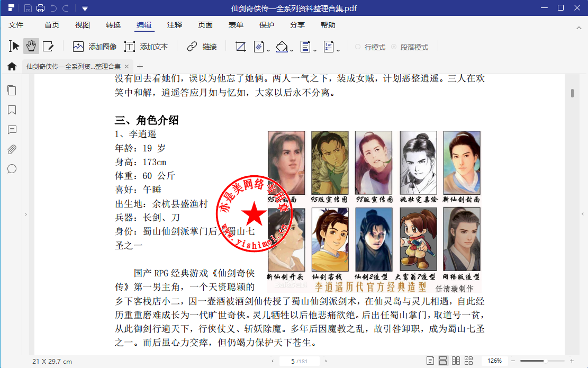Switch to single page view
This screenshot has width=588, height=368.
click(x=430, y=361)
